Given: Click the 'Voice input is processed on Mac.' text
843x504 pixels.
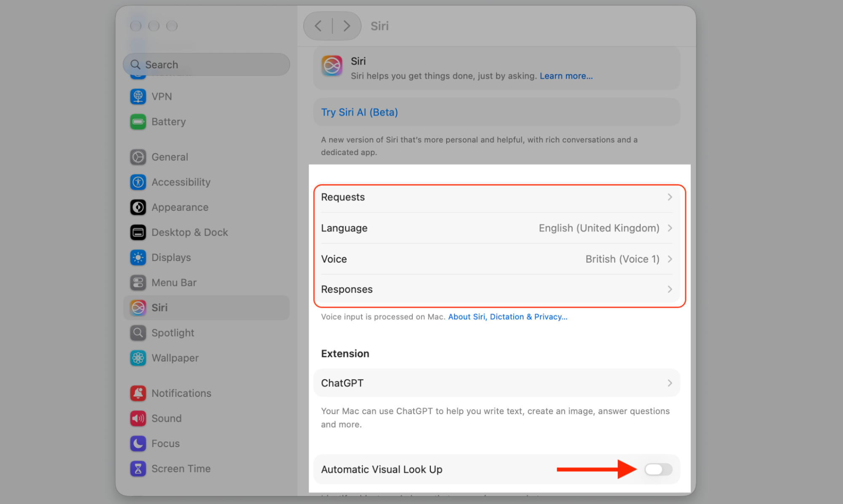Looking at the screenshot, I should click(383, 317).
